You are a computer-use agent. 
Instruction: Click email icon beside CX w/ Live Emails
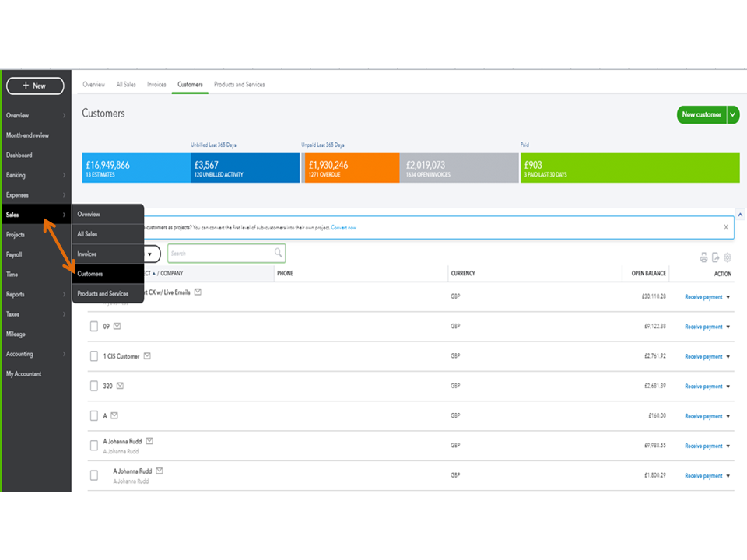[198, 292]
